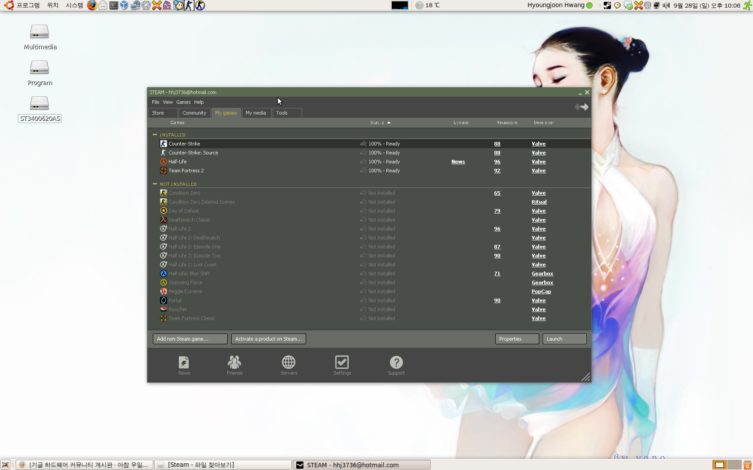Click the Half-Life game icon in installed list

pos(163,161)
